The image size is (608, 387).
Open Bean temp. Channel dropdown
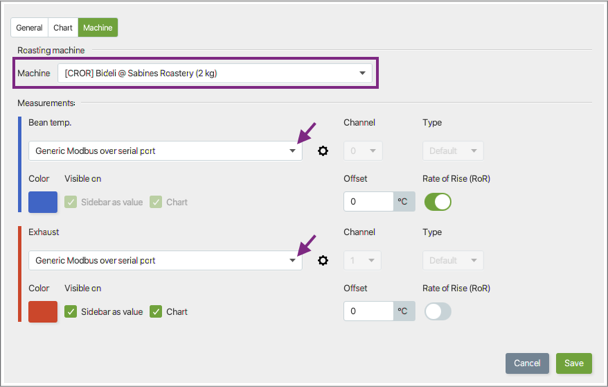pyautogui.click(x=363, y=151)
